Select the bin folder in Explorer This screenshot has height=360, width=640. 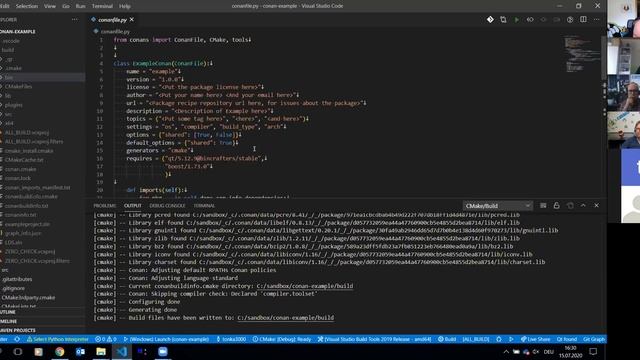click(42, 77)
